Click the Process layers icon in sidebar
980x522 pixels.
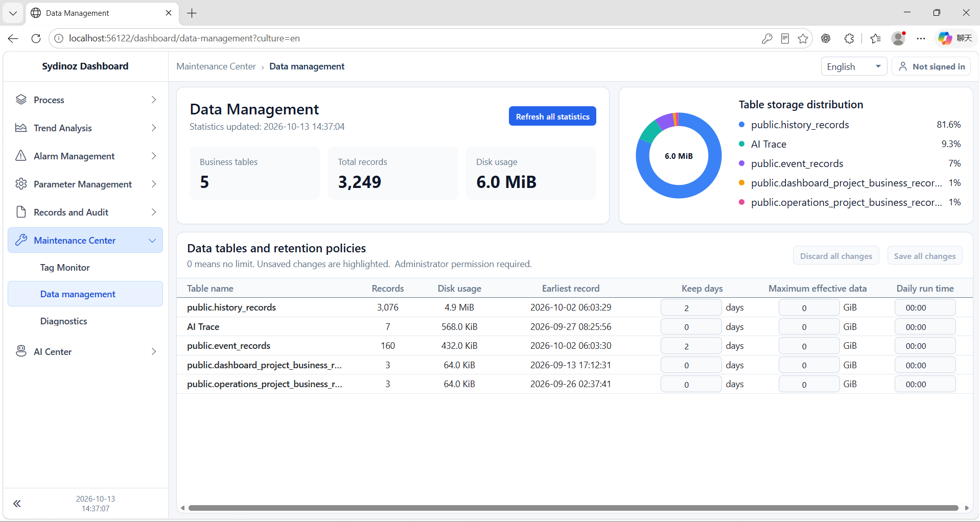(x=21, y=100)
